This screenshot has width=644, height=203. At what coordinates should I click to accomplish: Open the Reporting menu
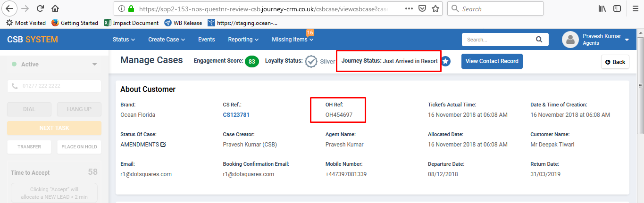pos(243,40)
